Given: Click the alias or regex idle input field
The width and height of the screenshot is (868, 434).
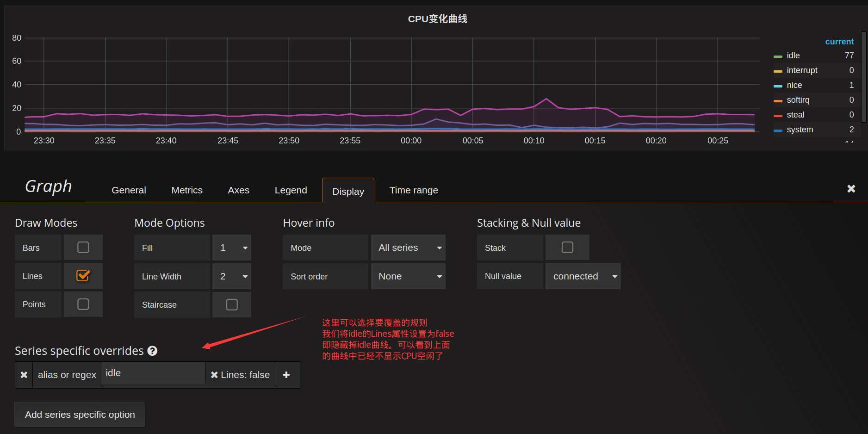Looking at the screenshot, I should click(x=153, y=373).
